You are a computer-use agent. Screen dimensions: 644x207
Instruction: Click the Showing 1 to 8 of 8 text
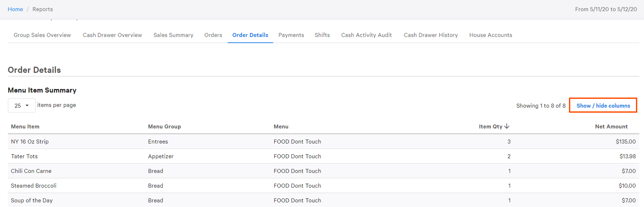click(x=541, y=106)
